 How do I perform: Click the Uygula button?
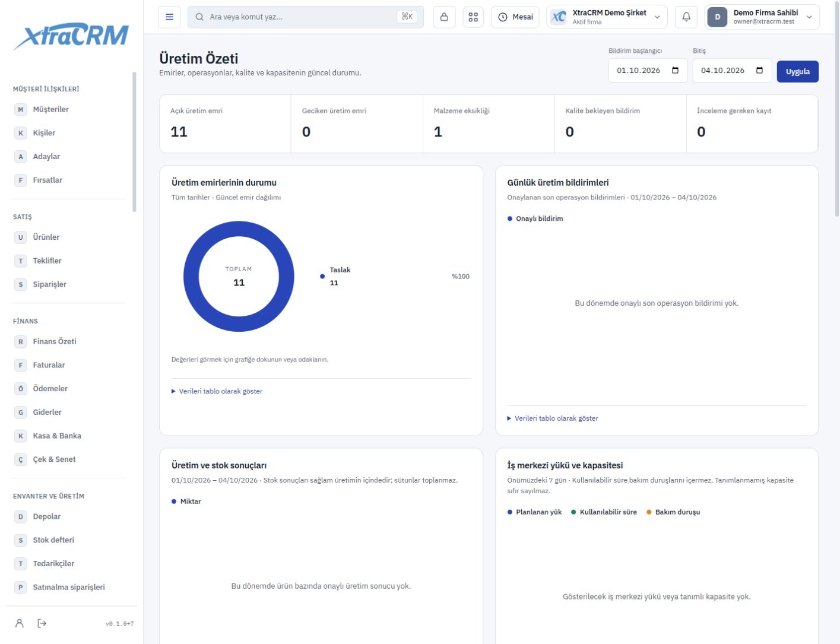798,71
